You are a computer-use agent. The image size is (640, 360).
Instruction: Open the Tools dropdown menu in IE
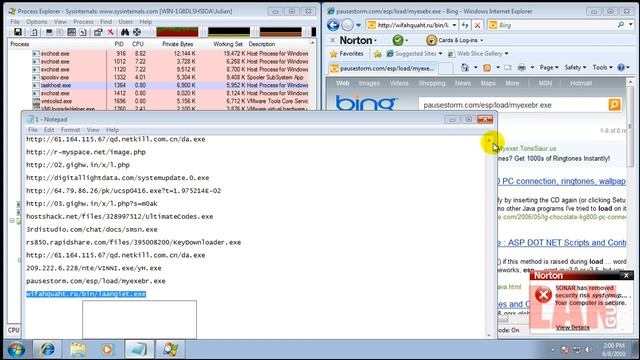602,67
